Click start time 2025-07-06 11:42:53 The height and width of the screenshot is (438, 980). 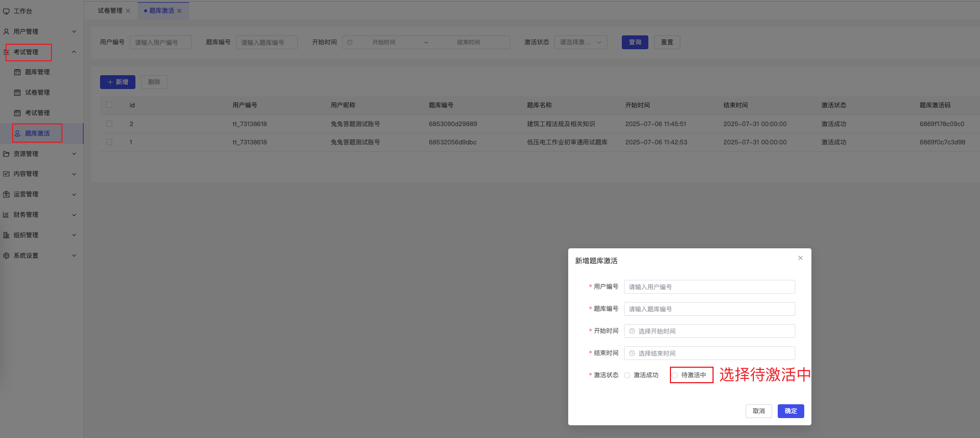coord(656,143)
